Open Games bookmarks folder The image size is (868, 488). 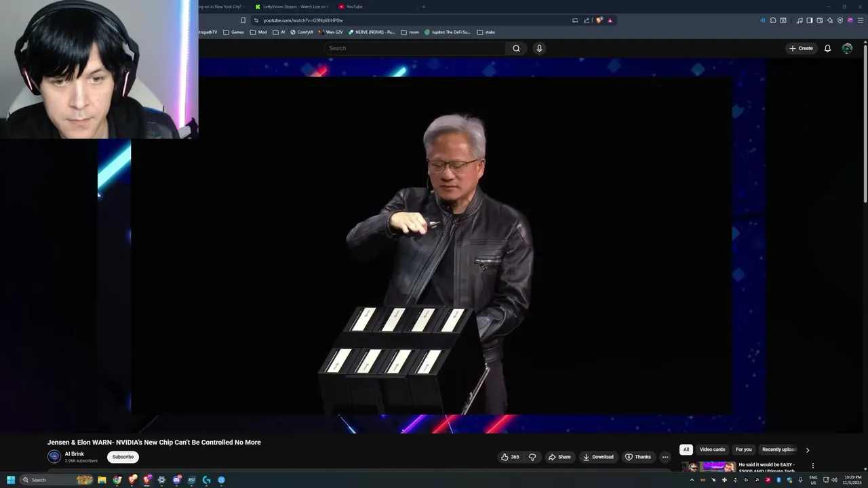[x=233, y=32]
